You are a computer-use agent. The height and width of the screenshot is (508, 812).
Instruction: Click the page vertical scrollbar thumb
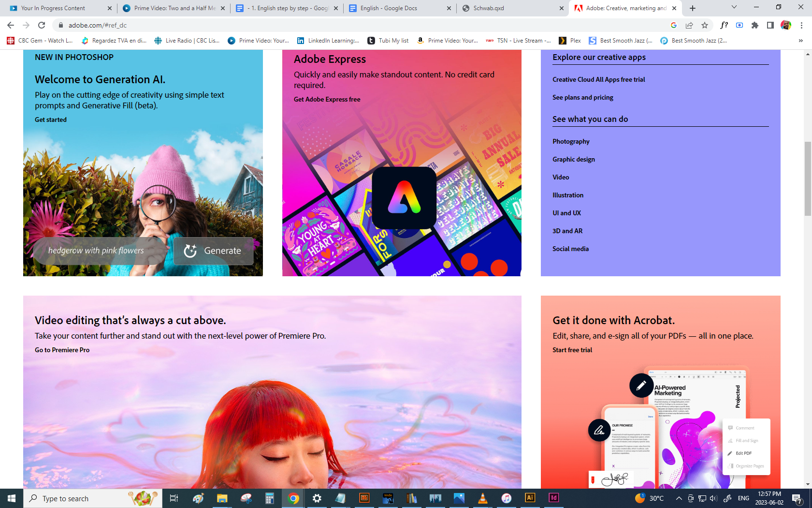pyautogui.click(x=808, y=179)
